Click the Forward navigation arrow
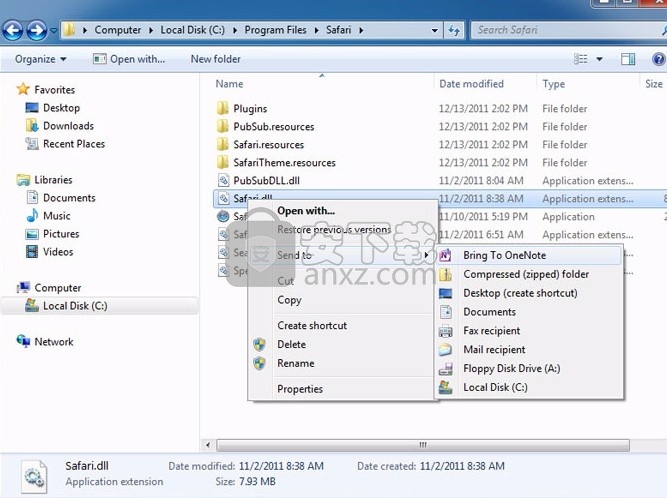The width and height of the screenshot is (667, 498). (37, 30)
